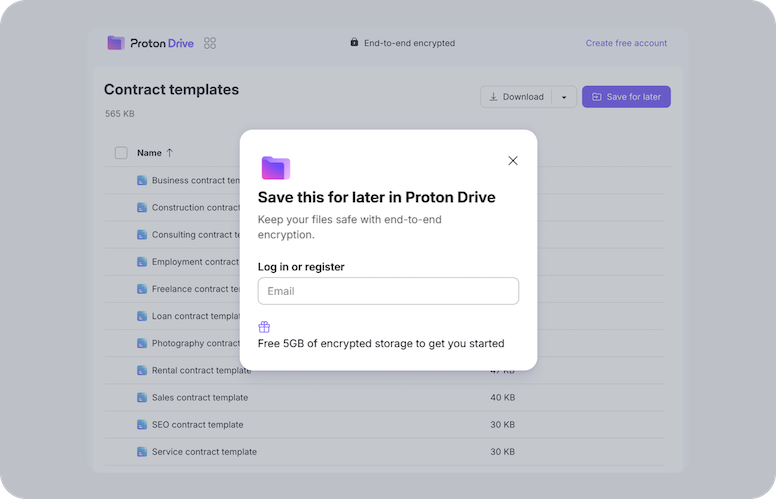Click the Download button
Viewport: 776px width, 499px height.
pyautogui.click(x=515, y=97)
